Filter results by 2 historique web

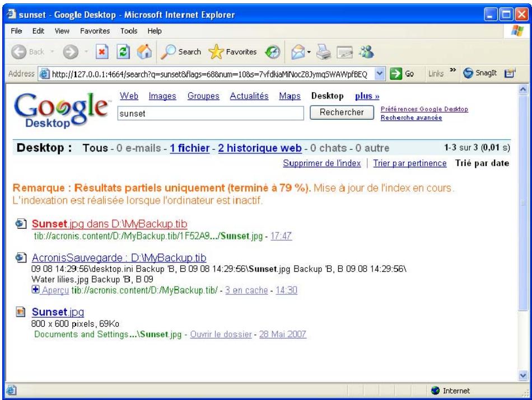pyautogui.click(x=260, y=148)
